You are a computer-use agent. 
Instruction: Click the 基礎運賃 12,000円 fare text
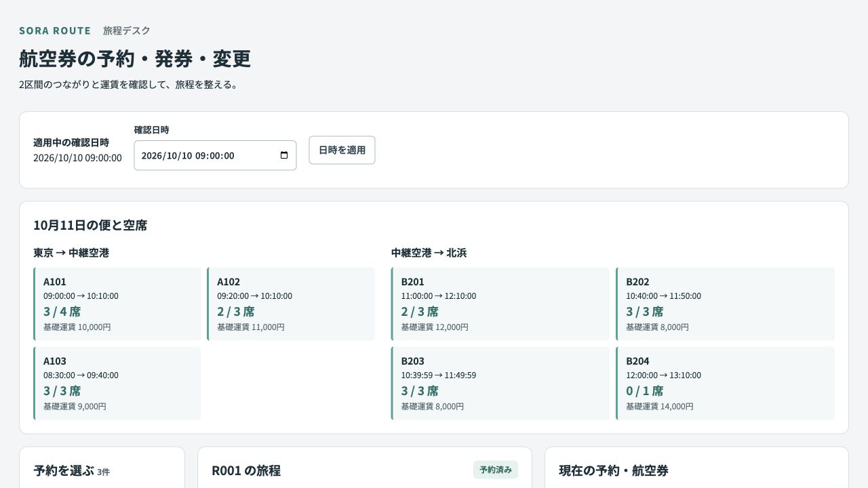pyautogui.click(x=435, y=327)
